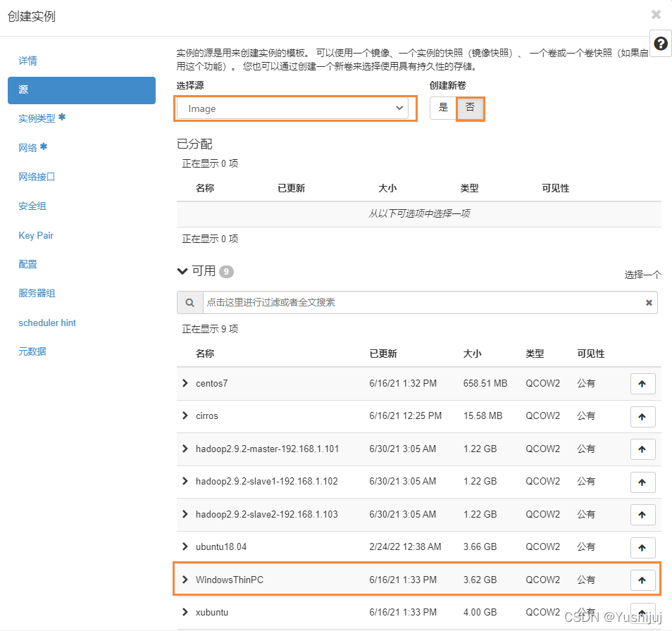Allocate WindowsThinPC image using its up arrow
The height and width of the screenshot is (631, 672).
pyautogui.click(x=642, y=580)
